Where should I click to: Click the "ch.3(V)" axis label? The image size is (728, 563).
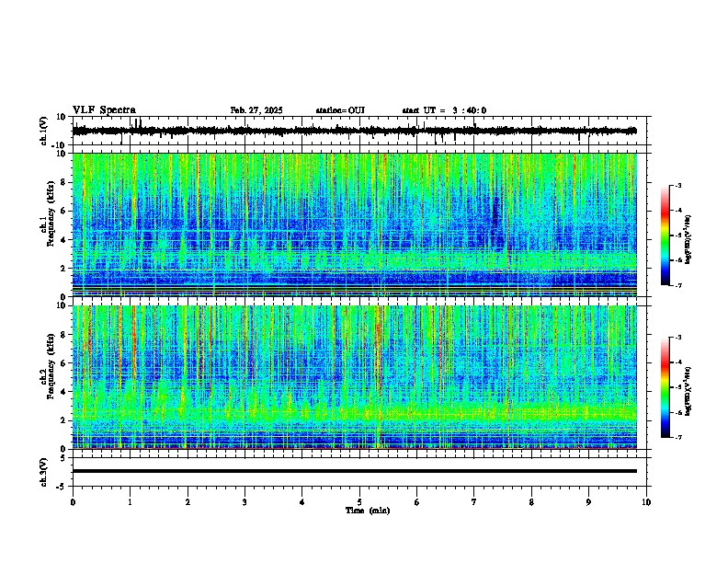(44, 472)
